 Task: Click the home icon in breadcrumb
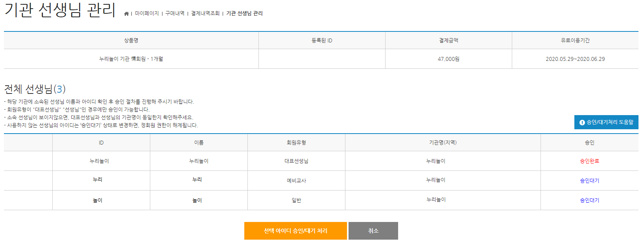126,13
